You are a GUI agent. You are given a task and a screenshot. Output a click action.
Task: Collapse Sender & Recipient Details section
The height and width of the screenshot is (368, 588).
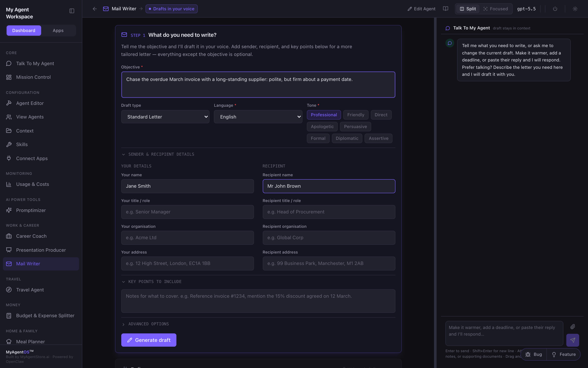(x=158, y=154)
